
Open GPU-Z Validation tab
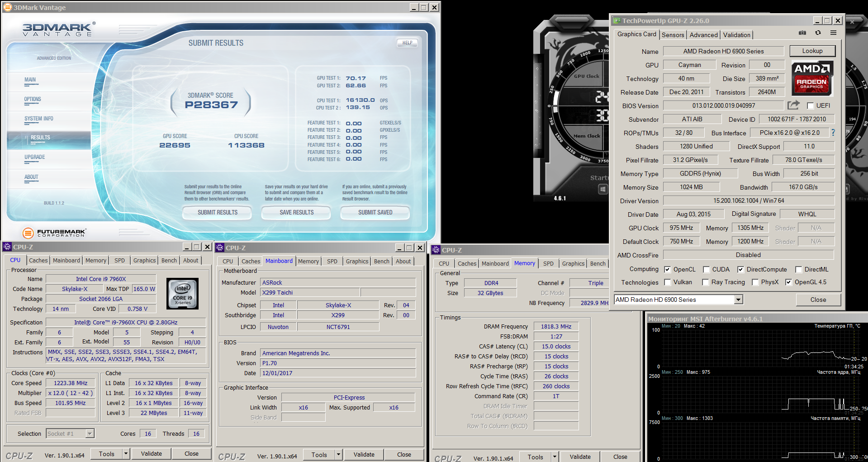click(736, 35)
